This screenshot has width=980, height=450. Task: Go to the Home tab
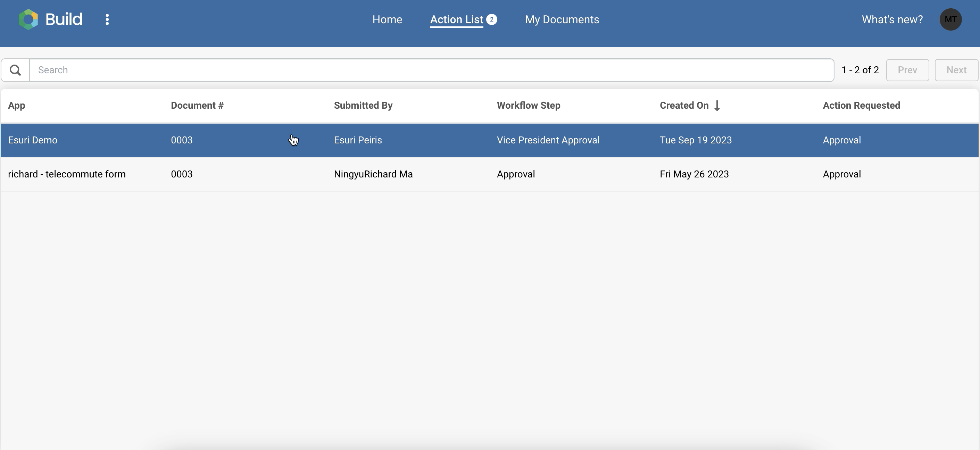387,19
